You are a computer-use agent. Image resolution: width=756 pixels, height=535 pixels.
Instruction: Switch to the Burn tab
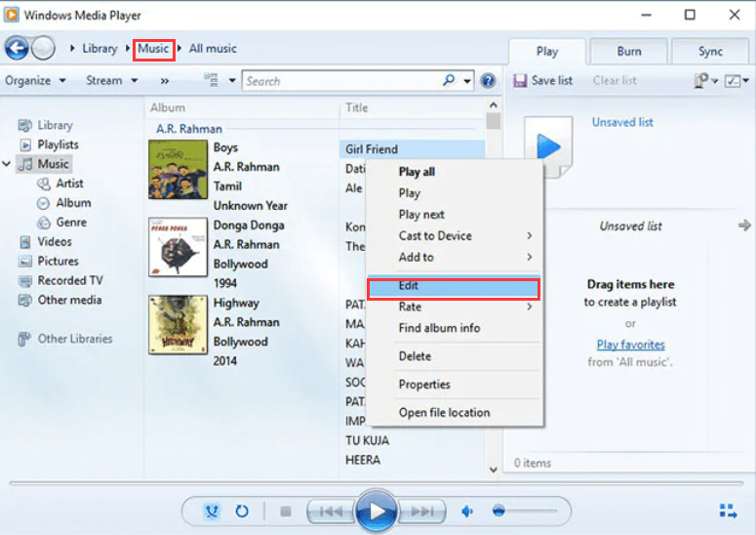629,52
